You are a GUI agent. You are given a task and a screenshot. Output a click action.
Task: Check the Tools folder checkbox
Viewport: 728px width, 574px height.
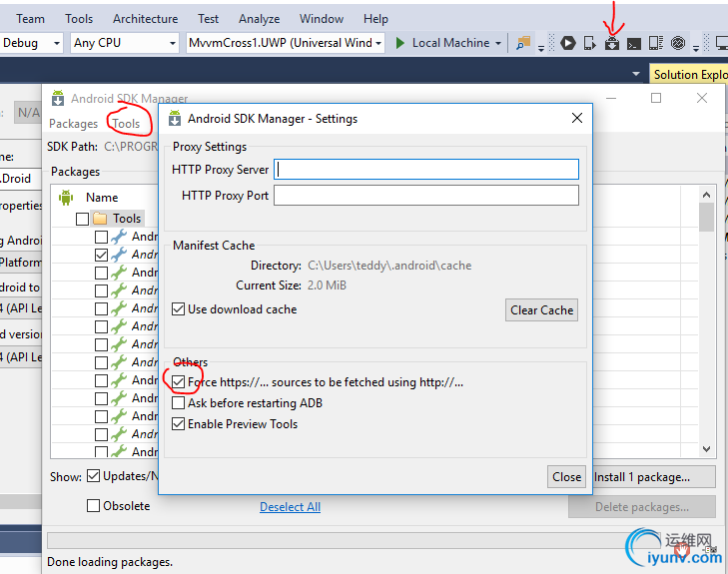pyautogui.click(x=82, y=219)
